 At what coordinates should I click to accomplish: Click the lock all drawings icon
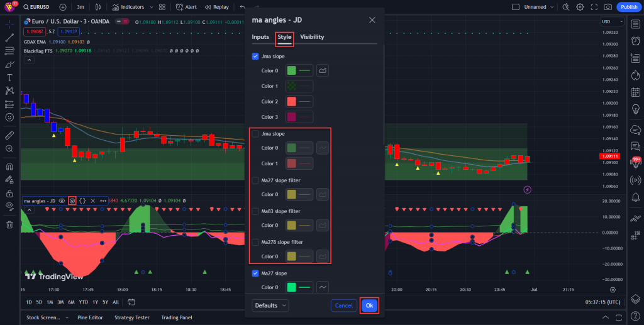[x=9, y=193]
